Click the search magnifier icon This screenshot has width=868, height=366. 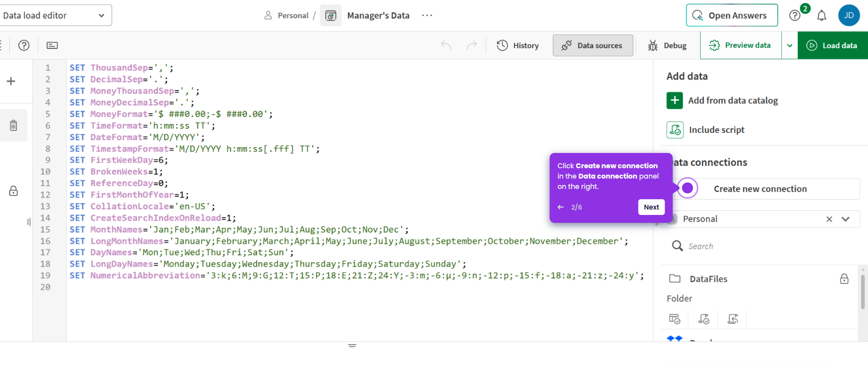point(677,246)
